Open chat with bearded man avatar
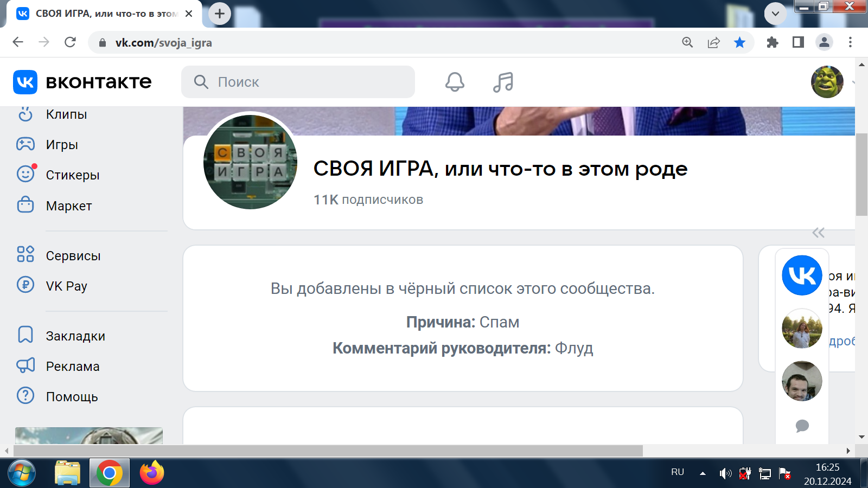The height and width of the screenshot is (488, 868). (802, 381)
